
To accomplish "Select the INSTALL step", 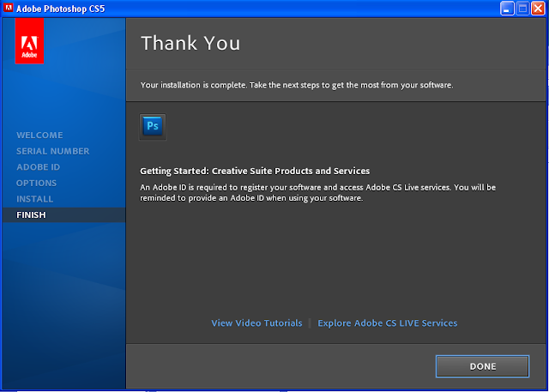I will click(34, 199).
